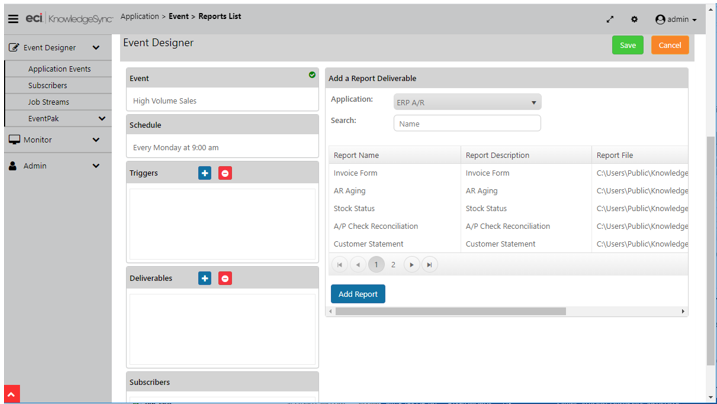Image resolution: width=717 pixels, height=404 pixels.
Task: Click the Application breadcrumb link
Action: tap(139, 16)
